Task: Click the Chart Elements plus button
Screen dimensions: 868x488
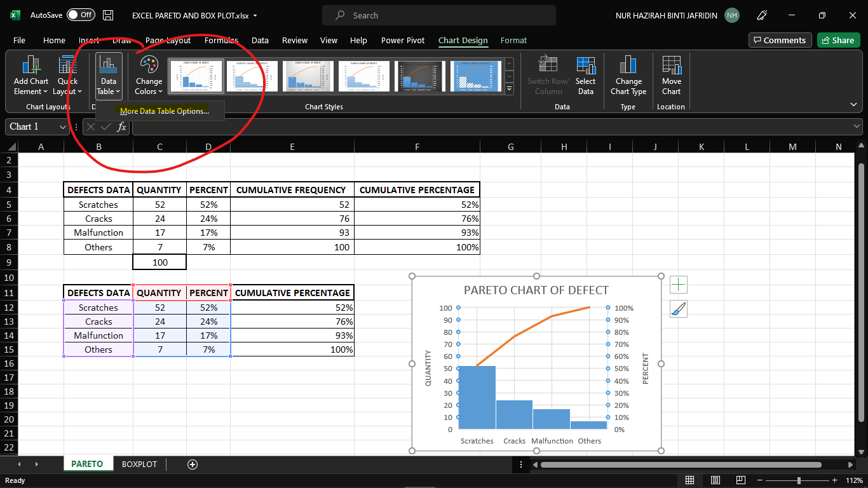Action: tap(678, 284)
